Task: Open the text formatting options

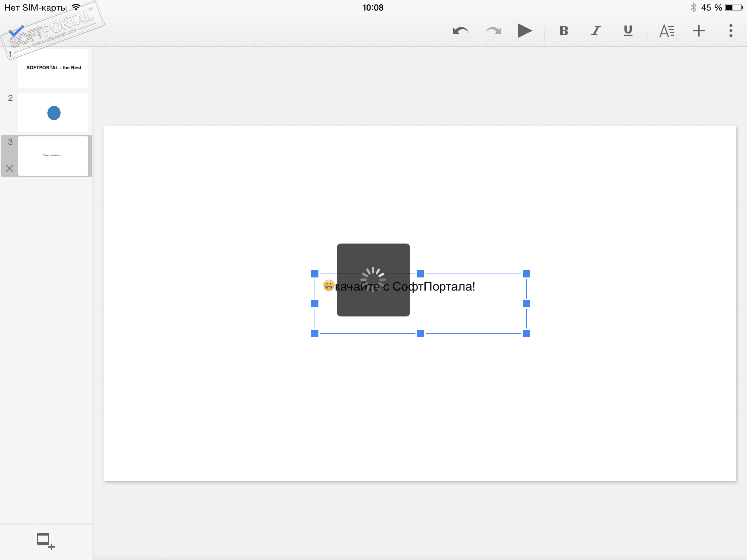Action: pos(667,31)
